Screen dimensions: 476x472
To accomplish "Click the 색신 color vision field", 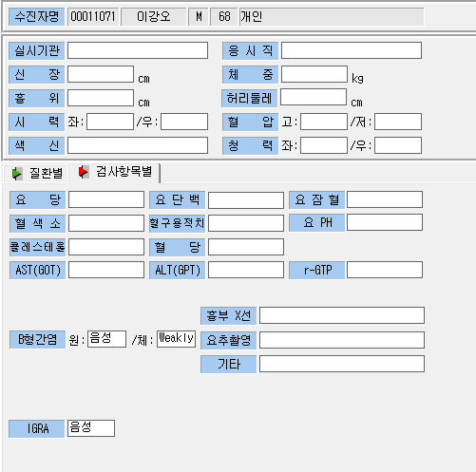I will (138, 145).
